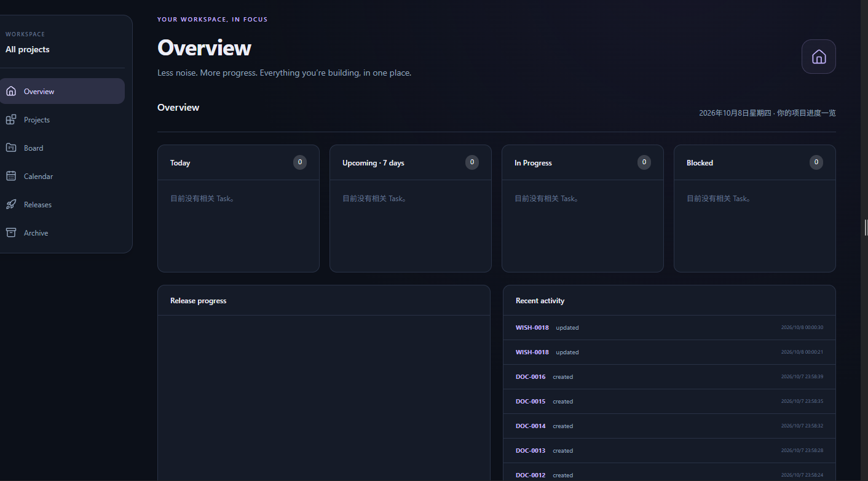Click the Archive box icon
This screenshot has height=481, width=868.
[x=11, y=233]
